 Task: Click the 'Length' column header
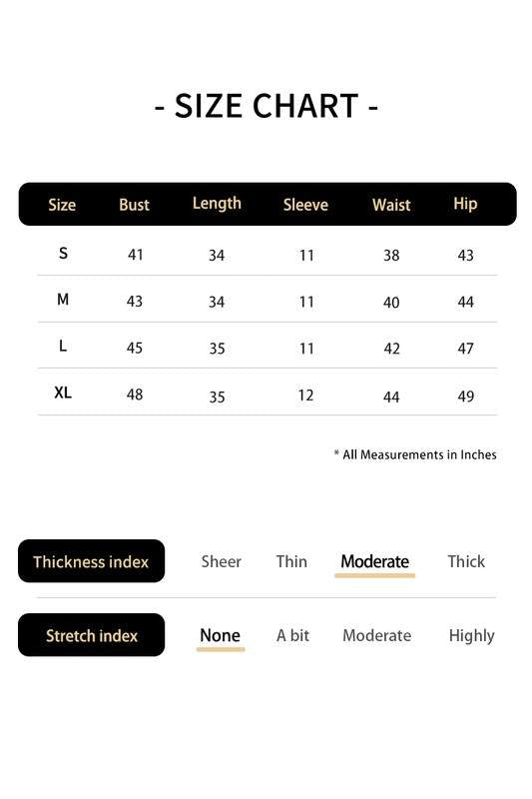pos(217,204)
